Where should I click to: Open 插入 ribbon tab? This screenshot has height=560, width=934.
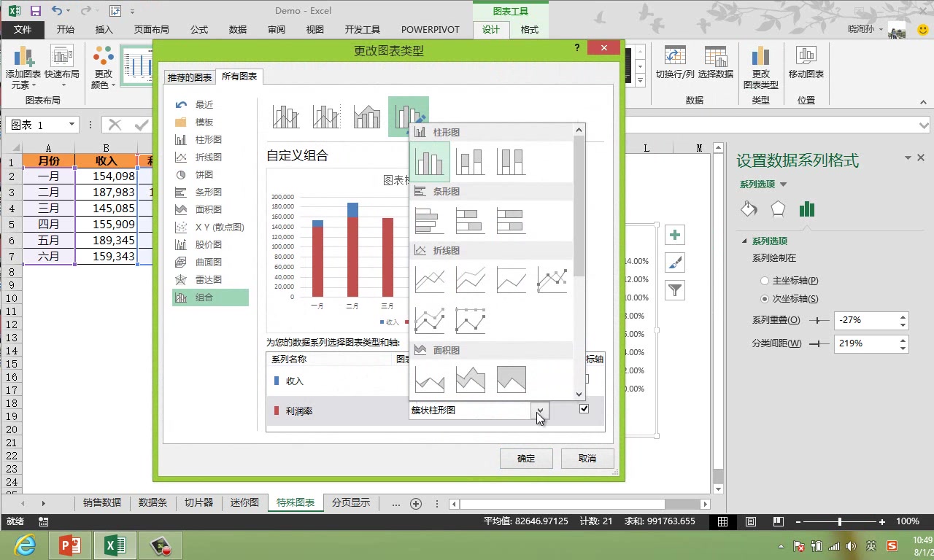point(104,30)
